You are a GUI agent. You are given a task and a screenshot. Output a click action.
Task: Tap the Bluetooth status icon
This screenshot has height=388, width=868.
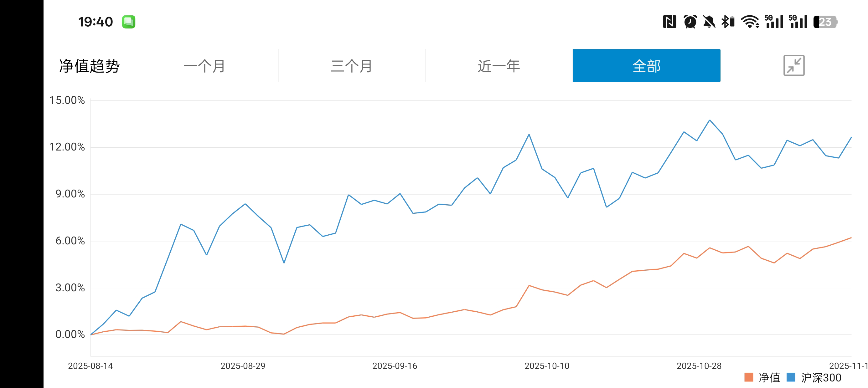coord(727,22)
